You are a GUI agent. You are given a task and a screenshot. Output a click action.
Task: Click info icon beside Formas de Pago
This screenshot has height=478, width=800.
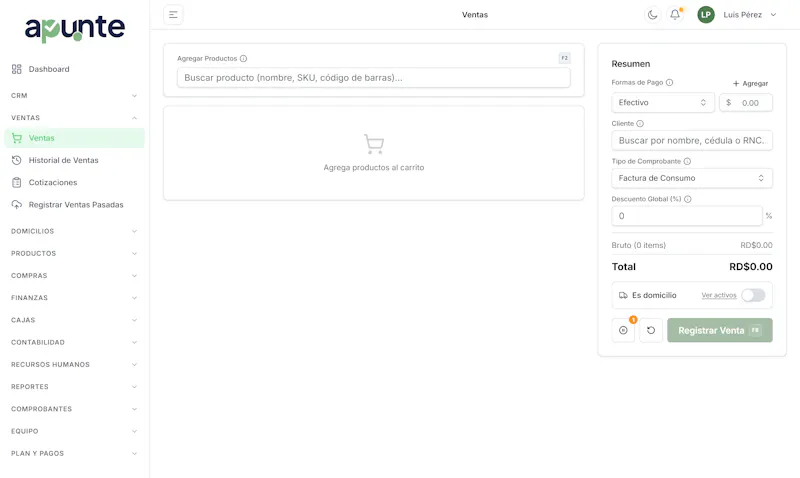click(x=669, y=82)
